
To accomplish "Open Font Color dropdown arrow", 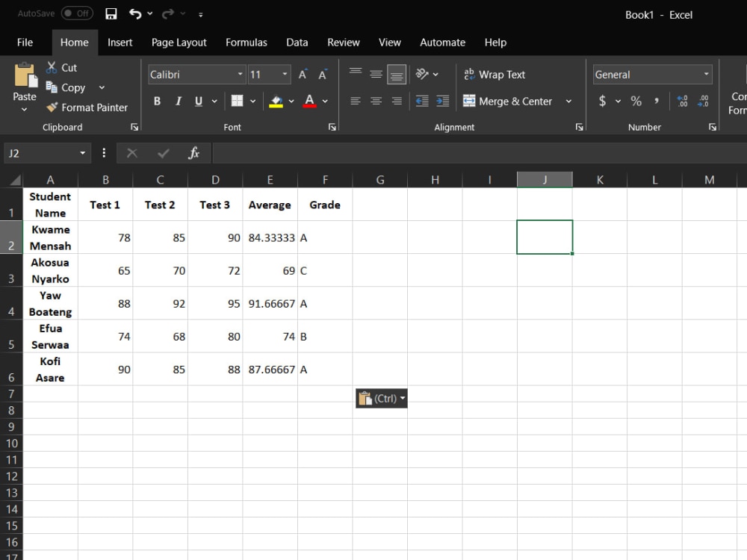I will click(325, 101).
